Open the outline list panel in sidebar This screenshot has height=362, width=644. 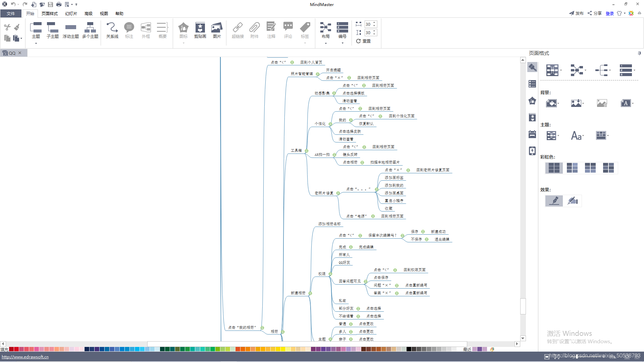pos(532,84)
